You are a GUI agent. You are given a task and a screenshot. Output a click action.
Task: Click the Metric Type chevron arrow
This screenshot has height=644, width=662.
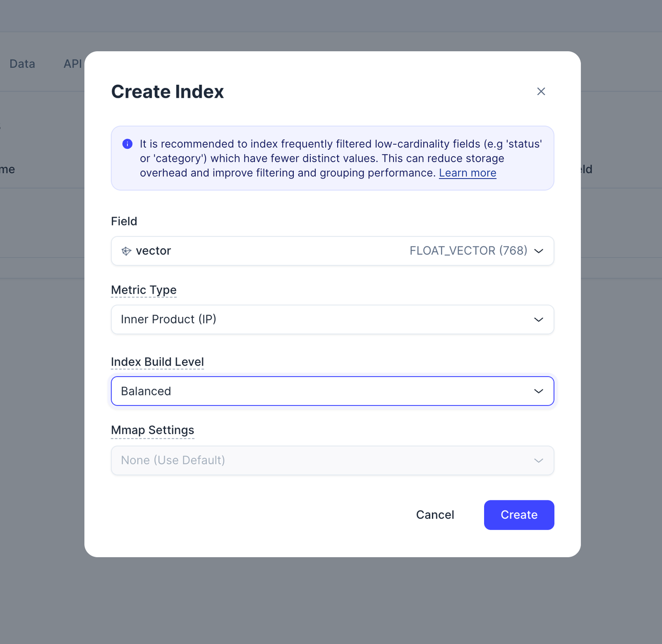(x=538, y=319)
